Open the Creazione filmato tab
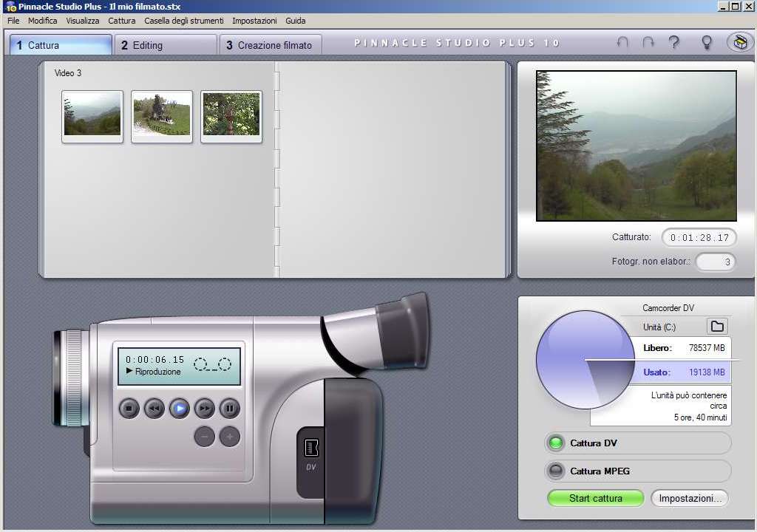Screen dimensions: 757x532 point(270,45)
